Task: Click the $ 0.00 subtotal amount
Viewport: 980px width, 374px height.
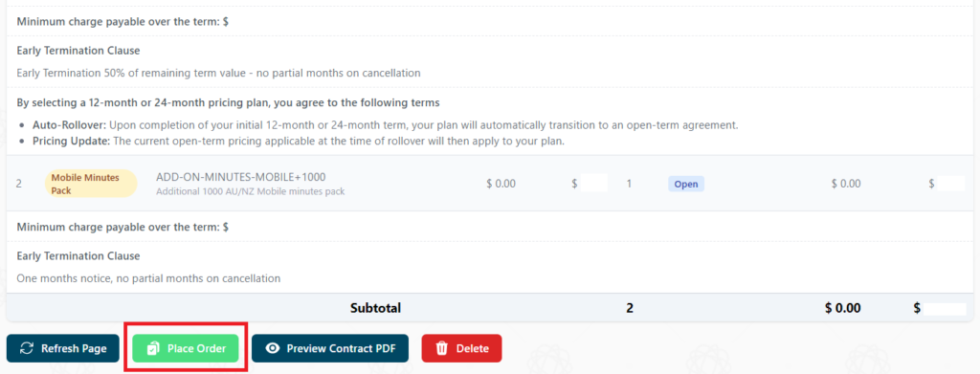Action: [x=842, y=308]
